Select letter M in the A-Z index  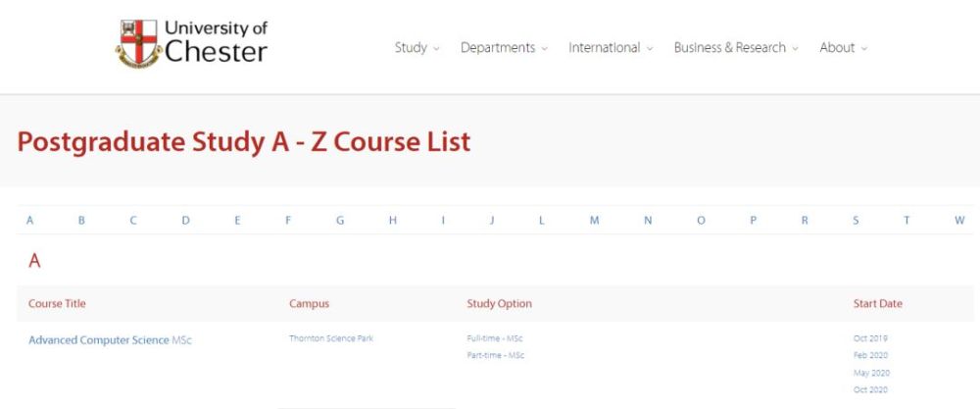point(594,221)
